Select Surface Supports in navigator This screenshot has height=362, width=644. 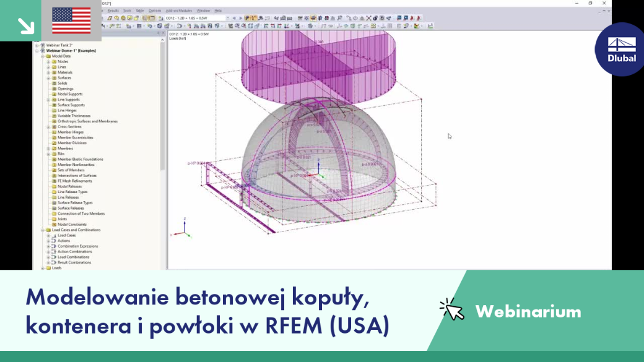[71, 105]
